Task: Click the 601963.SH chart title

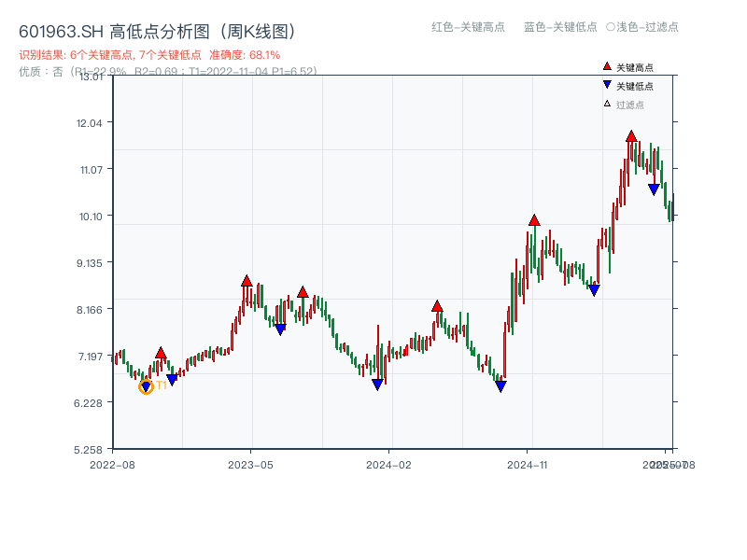Action: point(157,32)
